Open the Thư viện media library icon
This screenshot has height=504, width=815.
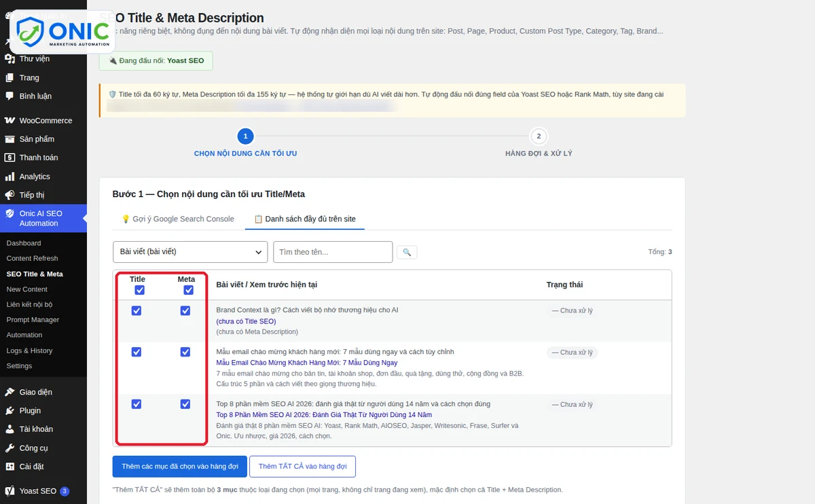pos(10,59)
